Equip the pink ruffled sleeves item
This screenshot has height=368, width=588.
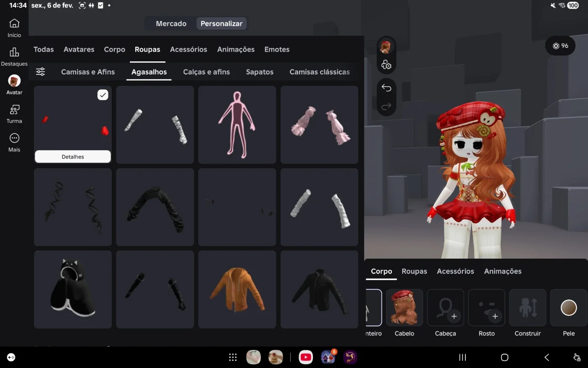pos(319,125)
